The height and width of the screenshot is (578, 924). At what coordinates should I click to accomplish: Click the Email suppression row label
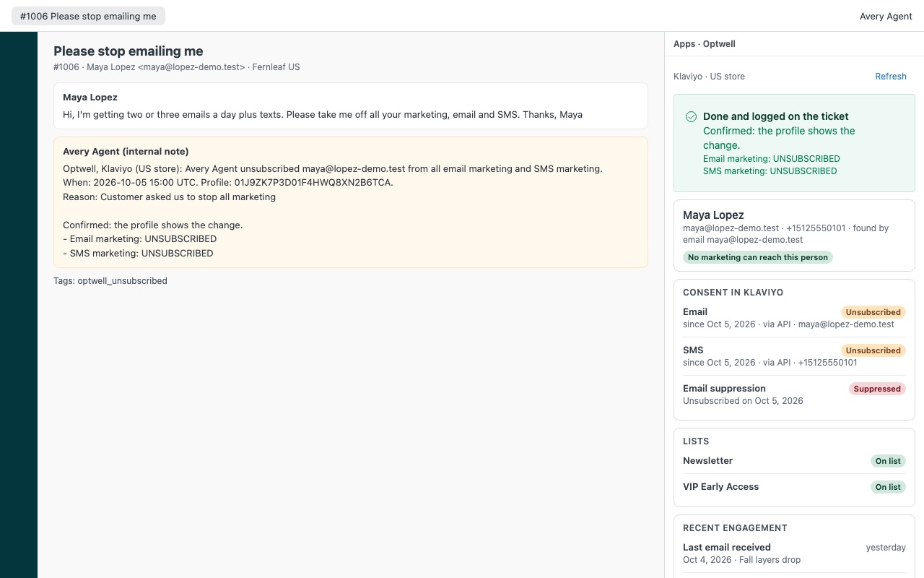click(x=724, y=389)
